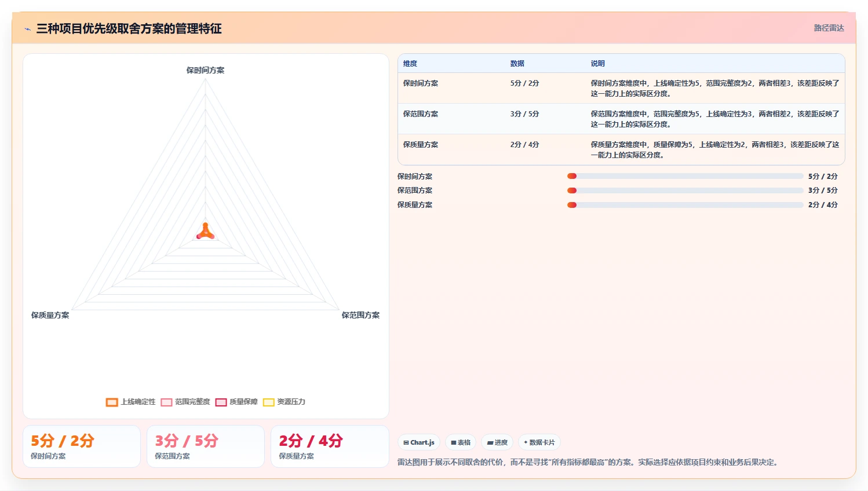Click the orange data shape in radar center
Screen dimensions: 868x491
coord(205,232)
